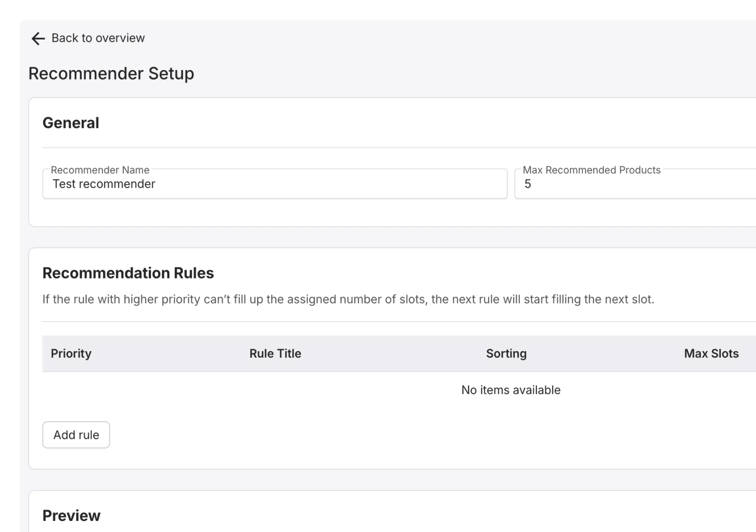The width and height of the screenshot is (756, 532).
Task: Click the 'Test recommender' text value
Action: point(104,184)
